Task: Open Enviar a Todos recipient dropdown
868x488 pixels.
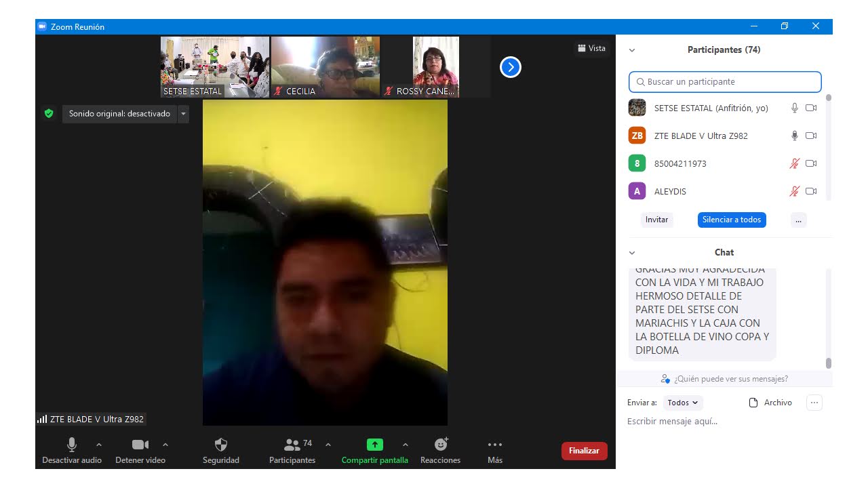Action: click(x=682, y=403)
